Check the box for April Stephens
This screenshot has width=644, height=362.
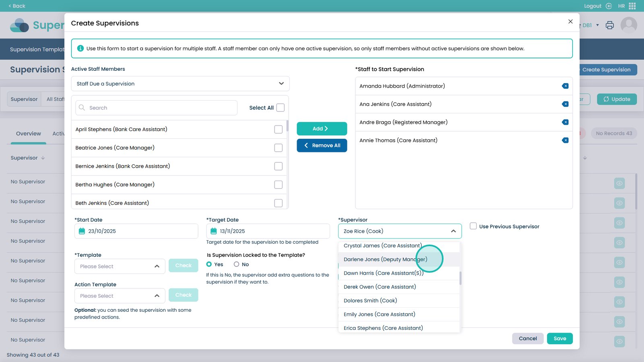click(278, 130)
